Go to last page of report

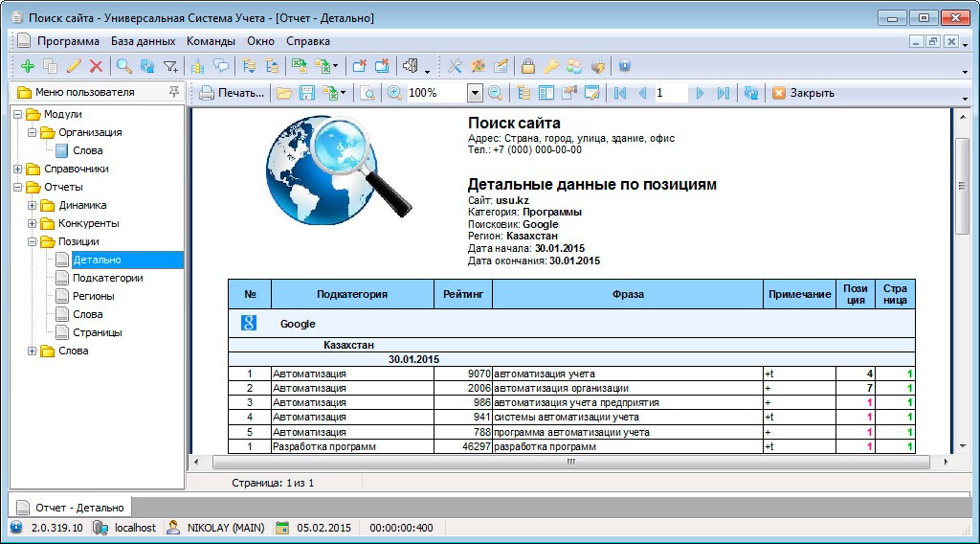(724, 93)
